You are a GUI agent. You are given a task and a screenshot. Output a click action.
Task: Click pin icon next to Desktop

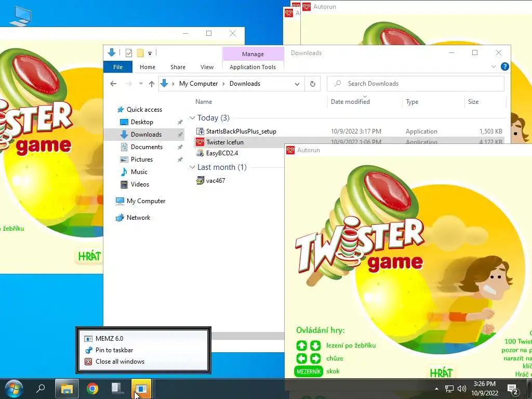(180, 122)
